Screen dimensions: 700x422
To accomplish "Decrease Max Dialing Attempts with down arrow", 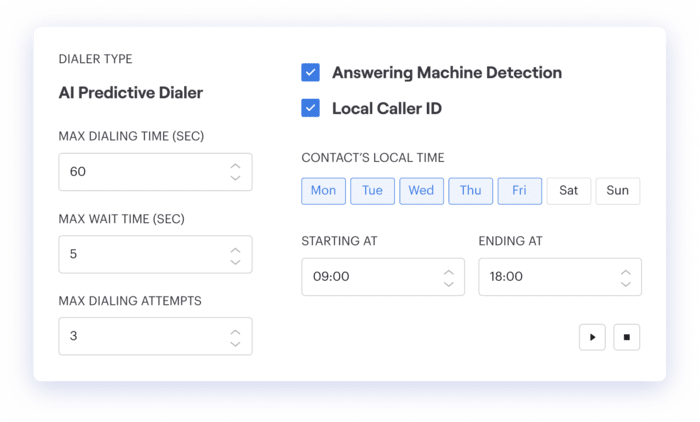I will coord(235,343).
